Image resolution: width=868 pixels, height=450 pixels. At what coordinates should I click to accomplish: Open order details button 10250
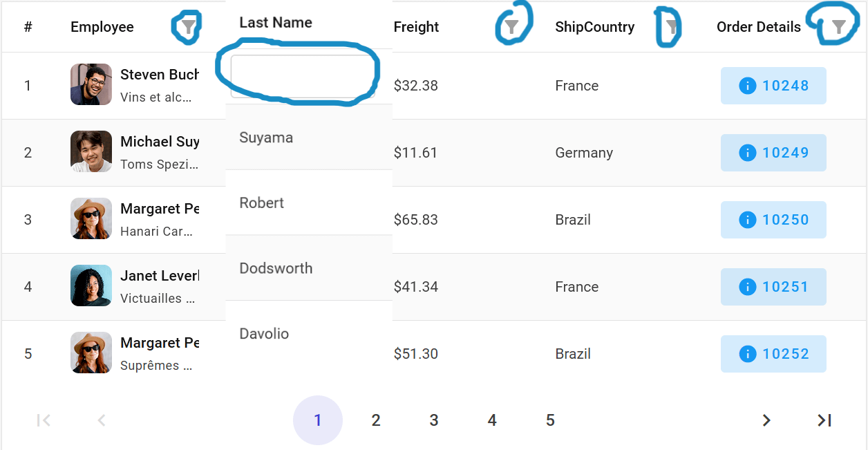773,220
